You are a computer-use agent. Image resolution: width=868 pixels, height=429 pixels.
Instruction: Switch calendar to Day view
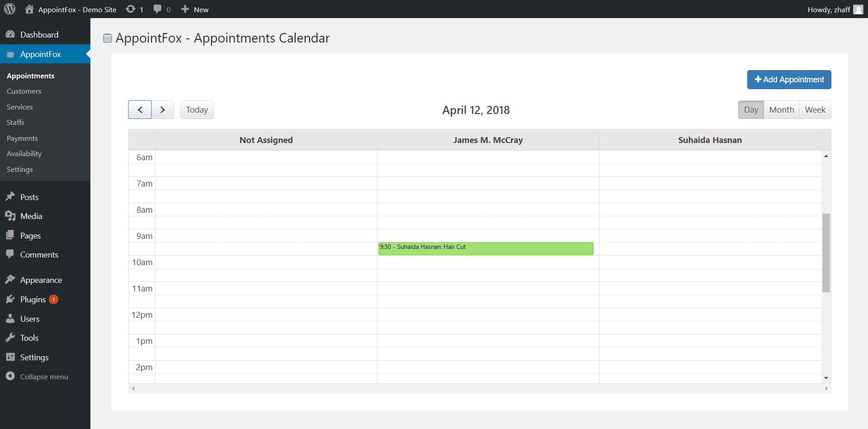(751, 110)
